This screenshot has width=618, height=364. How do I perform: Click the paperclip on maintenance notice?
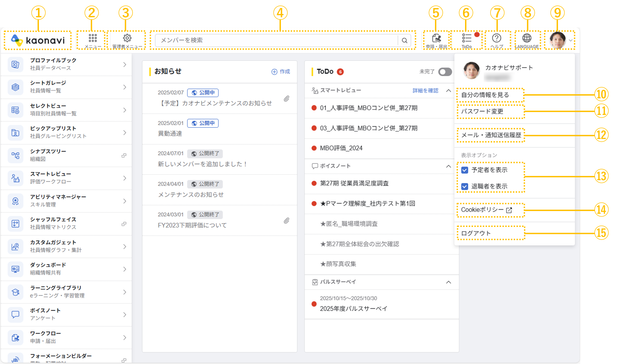pos(286,99)
